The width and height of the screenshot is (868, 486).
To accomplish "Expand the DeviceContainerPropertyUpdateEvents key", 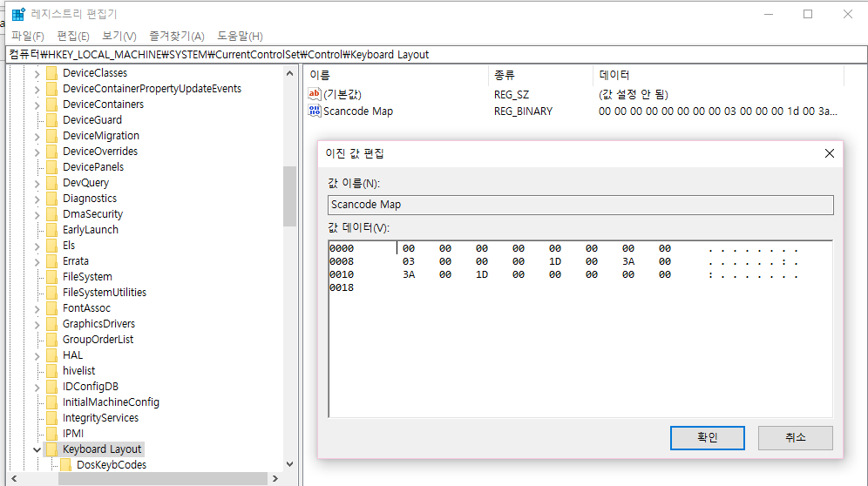I will click(37, 89).
